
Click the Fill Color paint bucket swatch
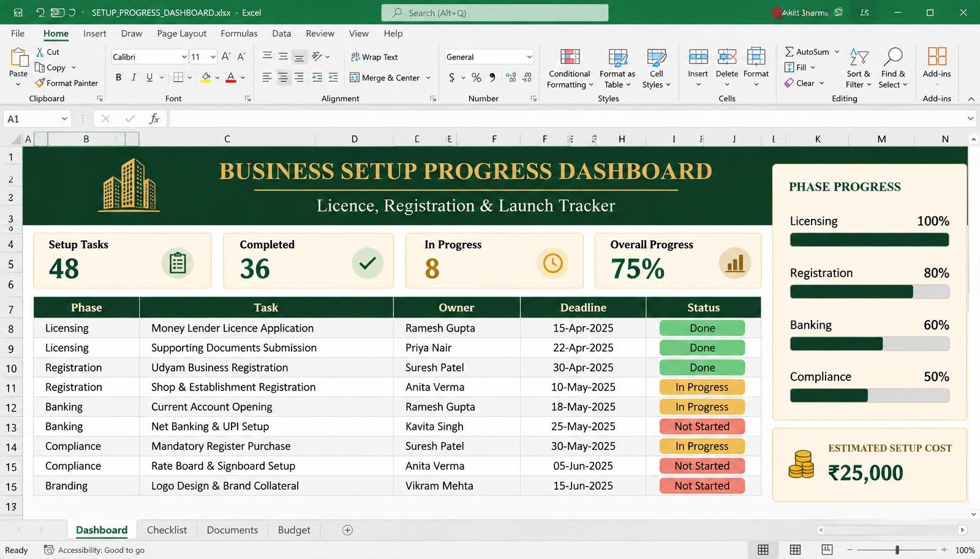coord(206,77)
